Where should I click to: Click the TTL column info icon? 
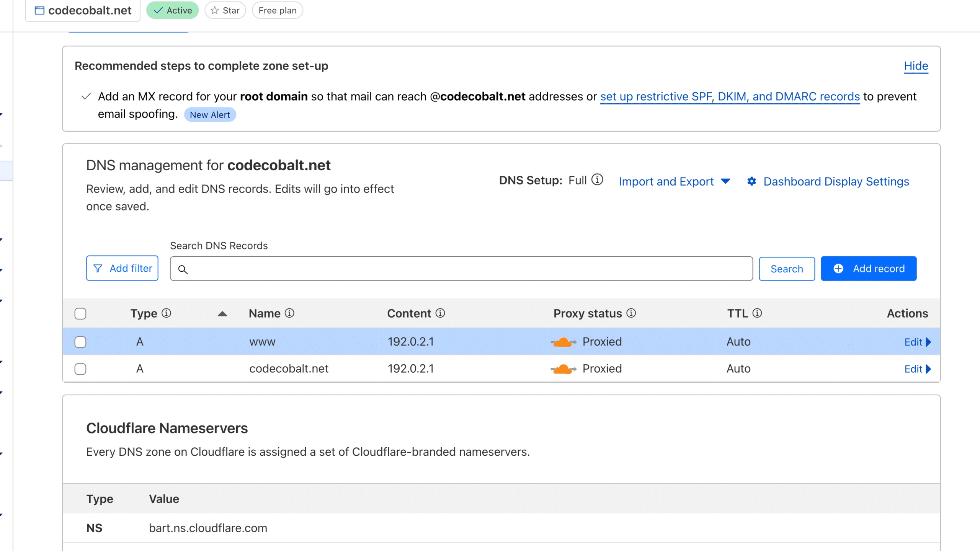757,313
